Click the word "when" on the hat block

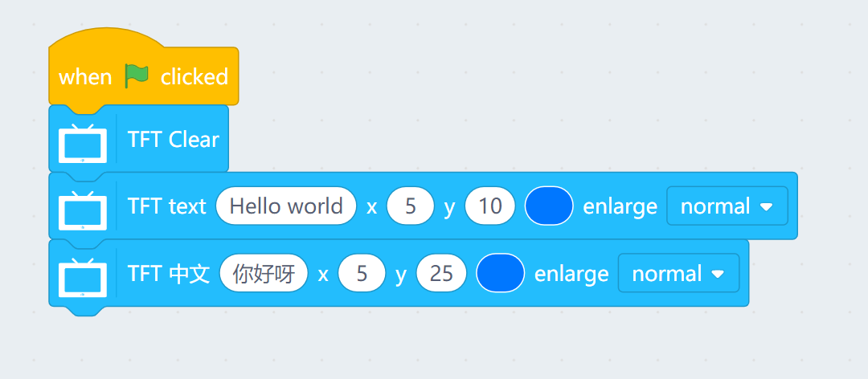[x=85, y=77]
